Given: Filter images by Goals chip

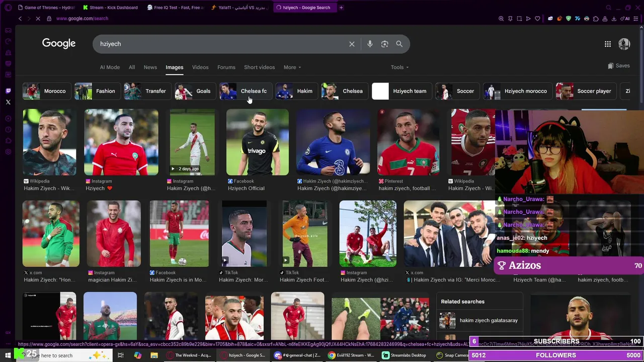Looking at the screenshot, I should point(195,92).
